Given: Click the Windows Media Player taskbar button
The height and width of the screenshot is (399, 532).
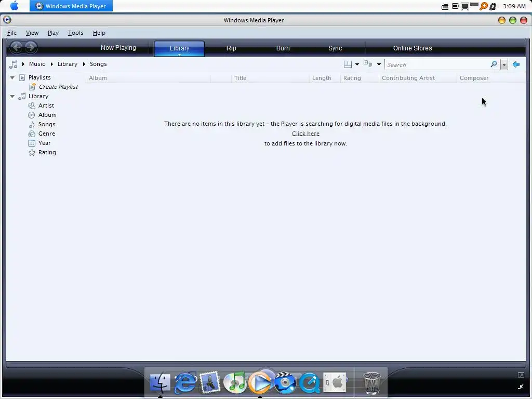Looking at the screenshot, I should (x=71, y=6).
